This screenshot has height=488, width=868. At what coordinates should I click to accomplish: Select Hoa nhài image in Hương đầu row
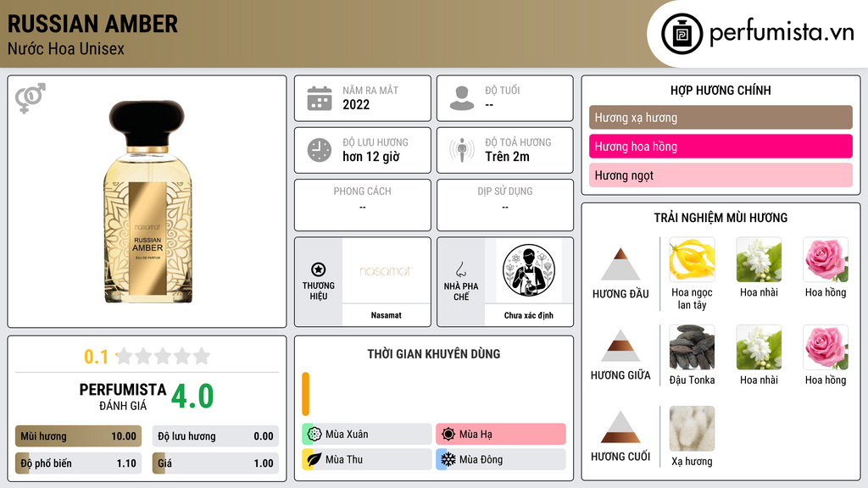coord(759,259)
